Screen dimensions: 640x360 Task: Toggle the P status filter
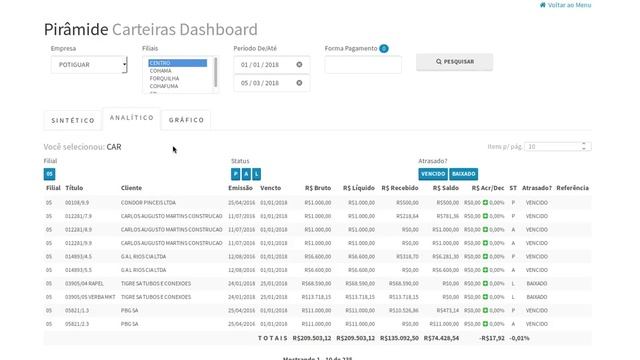(x=236, y=174)
